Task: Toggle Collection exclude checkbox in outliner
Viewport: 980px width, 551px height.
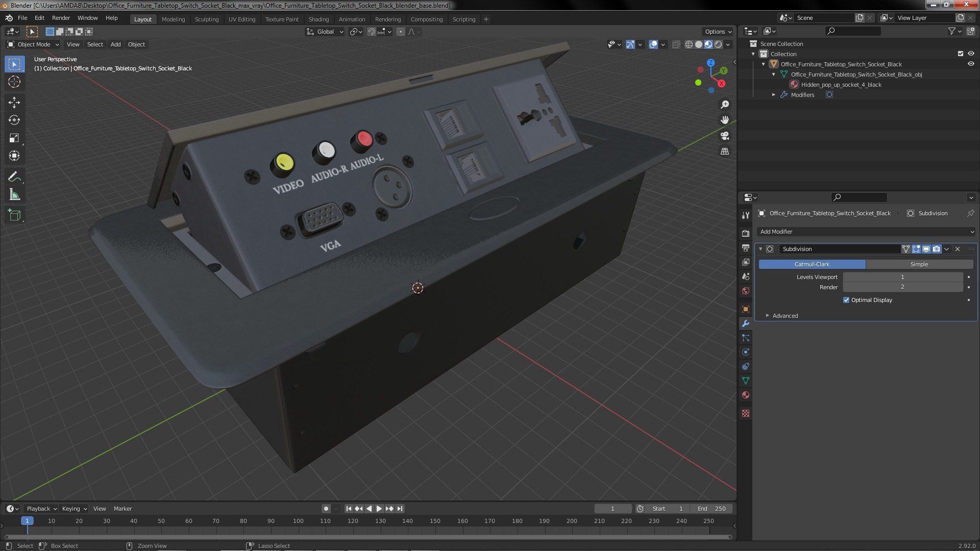Action: (960, 54)
